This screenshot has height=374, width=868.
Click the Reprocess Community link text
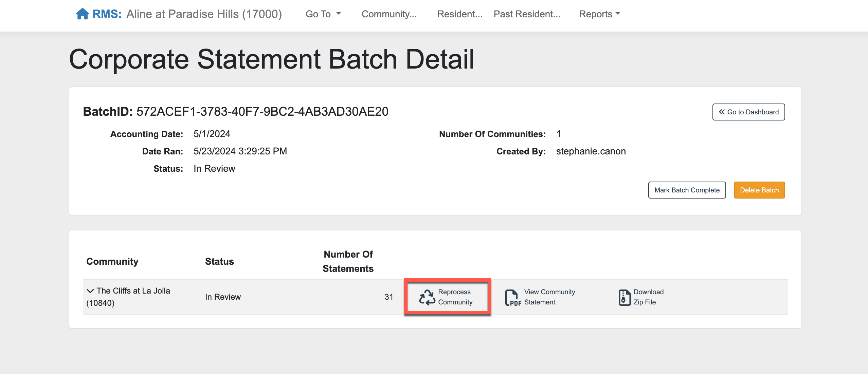[x=455, y=297]
